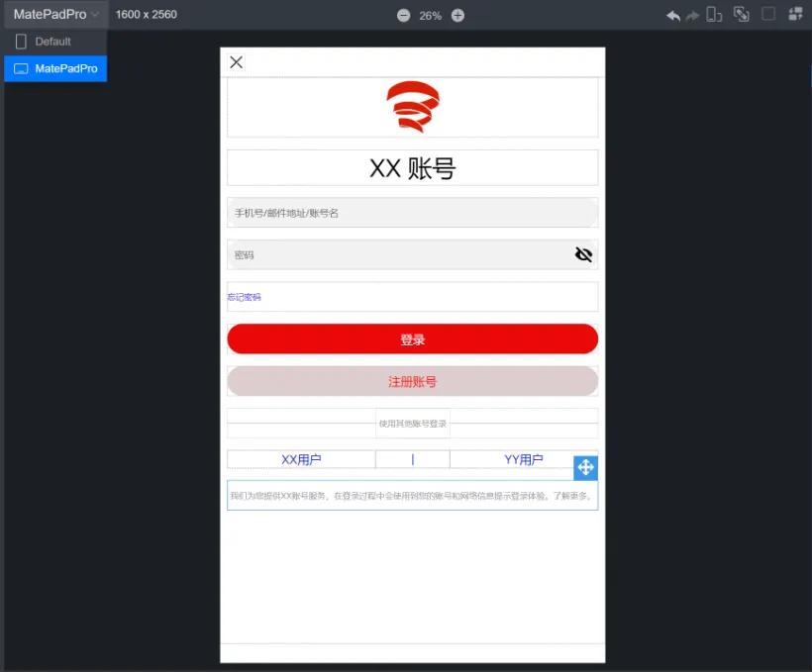Open the multi-device preview panel icon

[796, 14]
